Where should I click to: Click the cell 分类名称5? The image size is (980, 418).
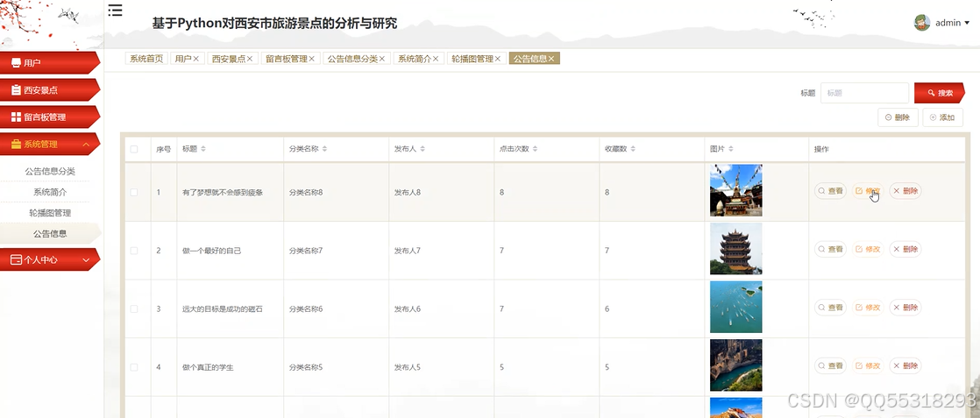[x=306, y=367]
